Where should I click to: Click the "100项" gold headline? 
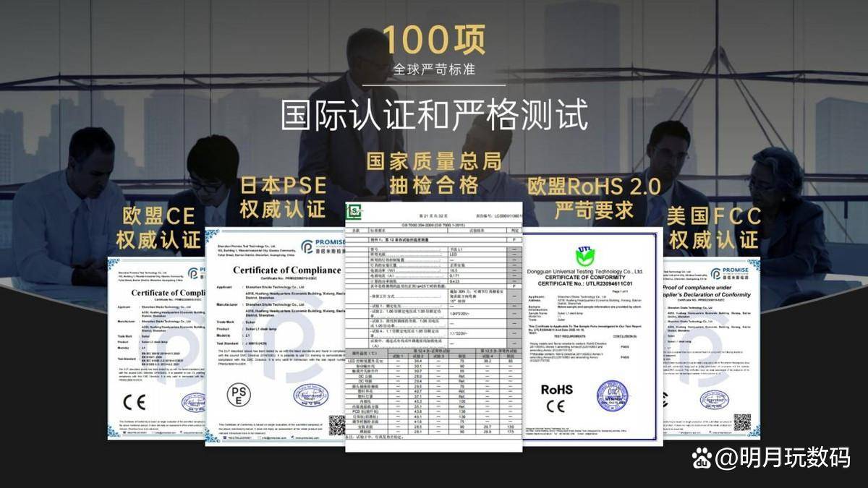pos(434,40)
